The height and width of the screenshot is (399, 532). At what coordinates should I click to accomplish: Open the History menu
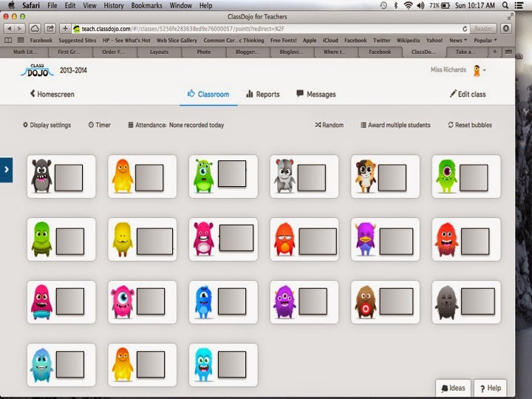[x=113, y=5]
